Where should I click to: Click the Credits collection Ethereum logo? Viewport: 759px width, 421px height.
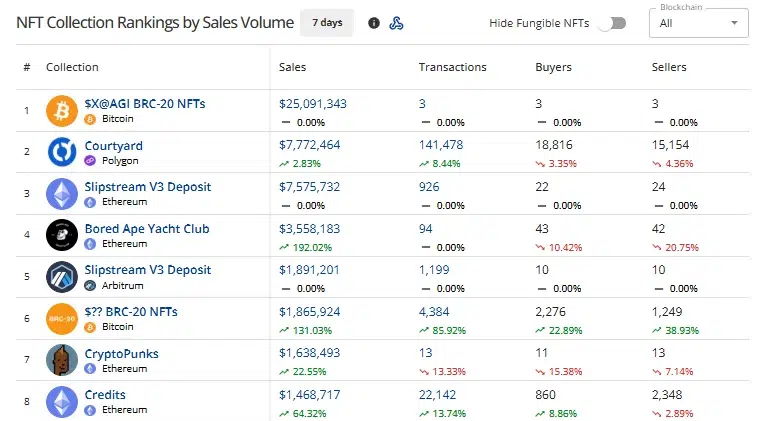coord(62,402)
